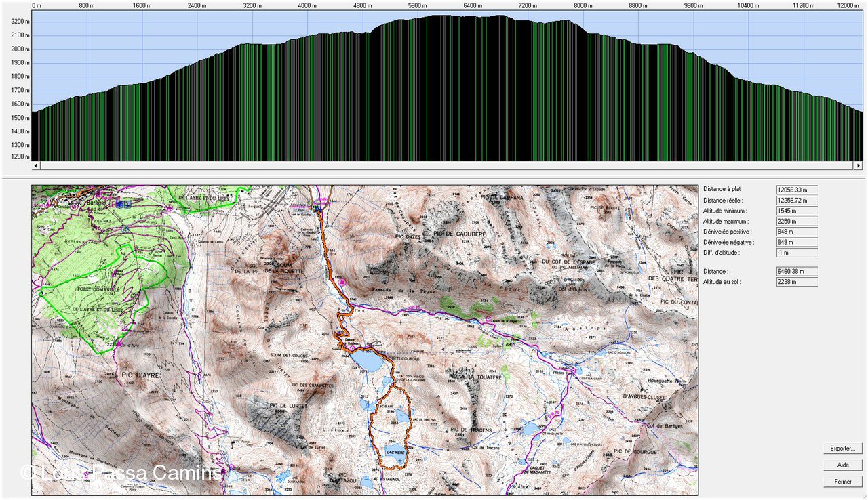Click the Exporter... button
The height and width of the screenshot is (500, 868).
(843, 449)
